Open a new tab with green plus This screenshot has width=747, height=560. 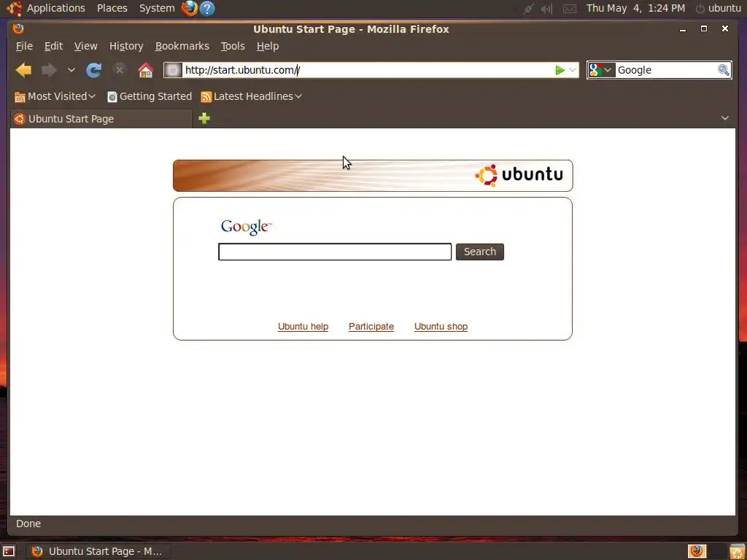point(204,119)
